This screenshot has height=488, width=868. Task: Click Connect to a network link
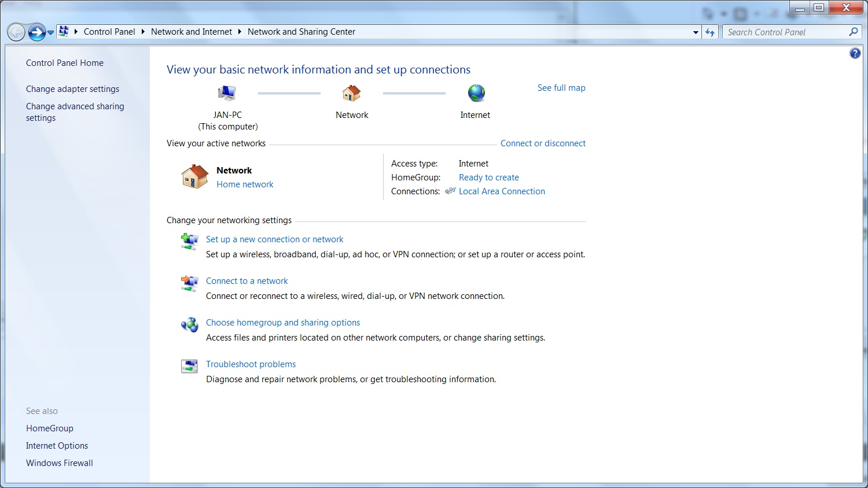point(247,281)
